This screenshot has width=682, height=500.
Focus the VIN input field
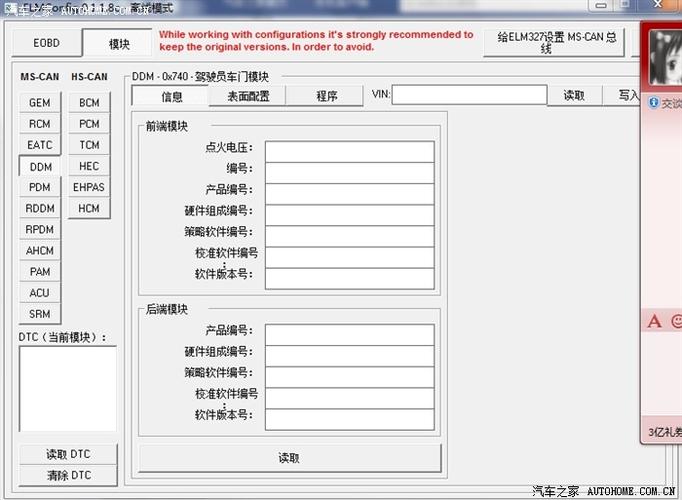pos(469,95)
